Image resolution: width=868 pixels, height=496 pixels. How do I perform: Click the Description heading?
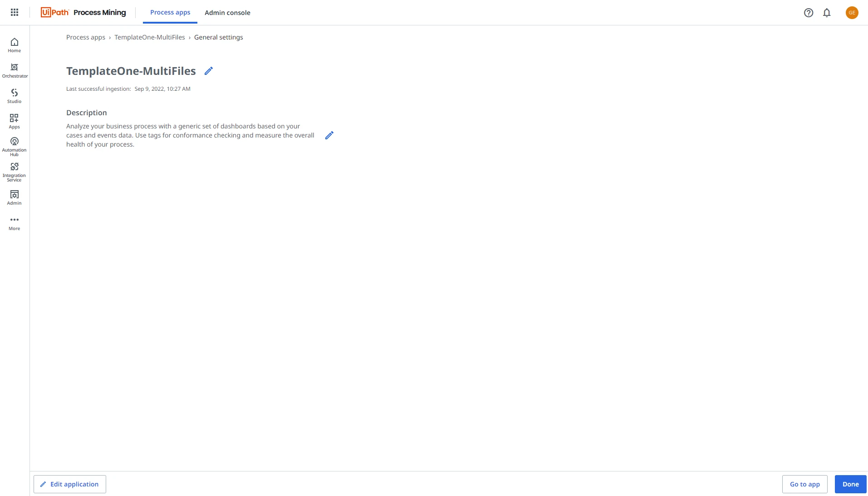87,113
